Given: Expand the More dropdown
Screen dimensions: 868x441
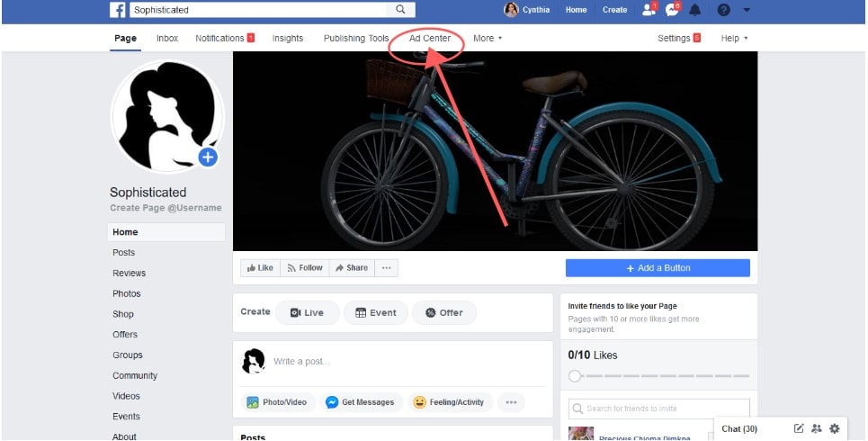Looking at the screenshot, I should [488, 38].
